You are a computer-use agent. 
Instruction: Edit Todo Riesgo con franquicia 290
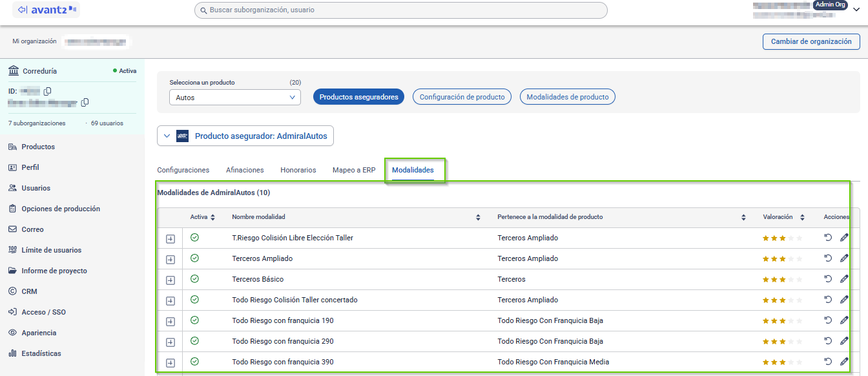(x=843, y=341)
